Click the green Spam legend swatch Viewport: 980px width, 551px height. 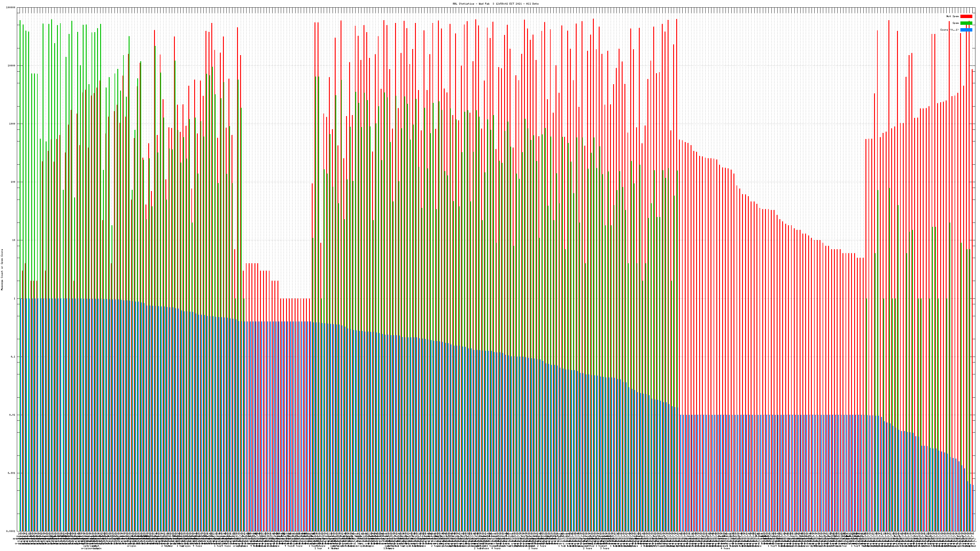click(966, 23)
